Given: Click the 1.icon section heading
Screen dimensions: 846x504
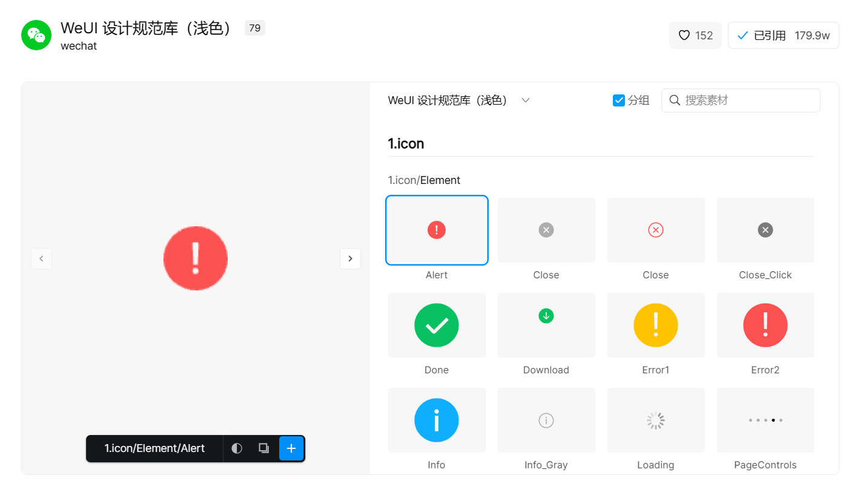Looking at the screenshot, I should [x=406, y=144].
